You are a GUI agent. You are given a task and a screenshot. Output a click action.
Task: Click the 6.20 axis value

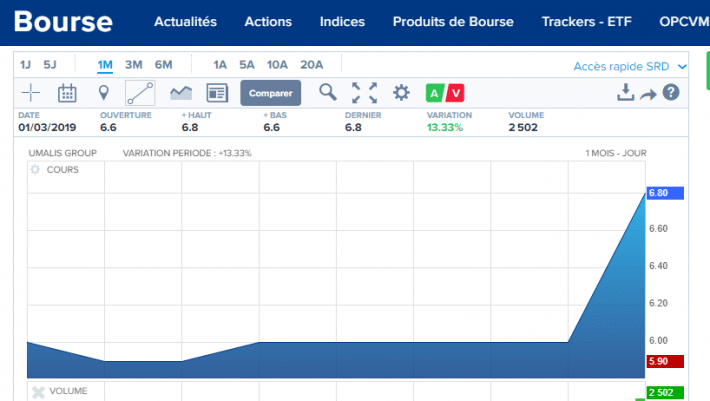(658, 303)
